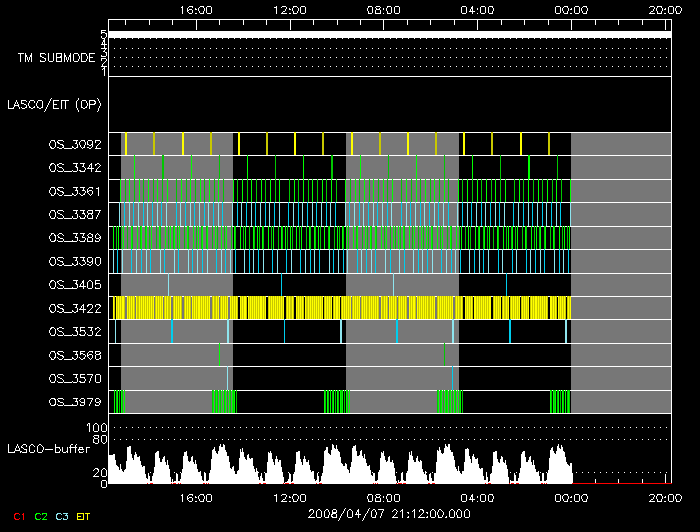The width and height of the screenshot is (700, 532).
Task: Click the yellow OS_3422 timeline bar
Action: pyautogui.click(x=340, y=307)
